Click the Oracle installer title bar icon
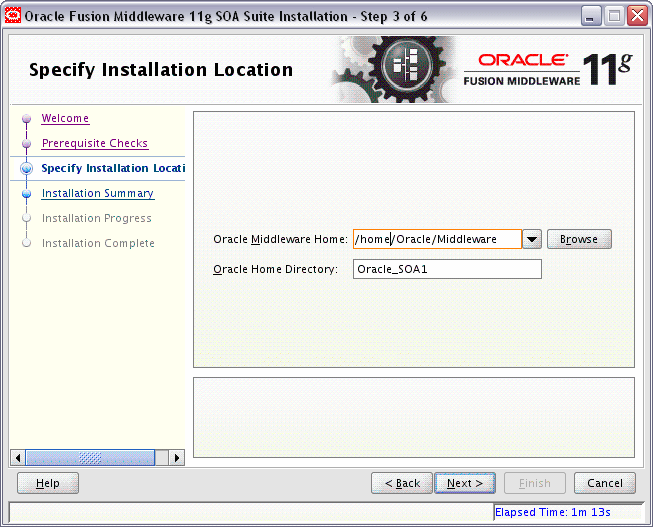 (13, 16)
